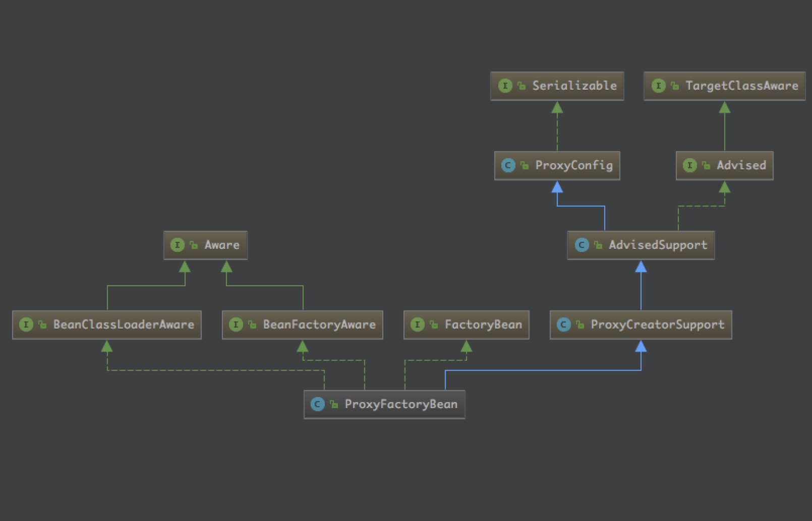Click the public-access lock icon on FactoryBean
The image size is (812, 521).
(434, 325)
